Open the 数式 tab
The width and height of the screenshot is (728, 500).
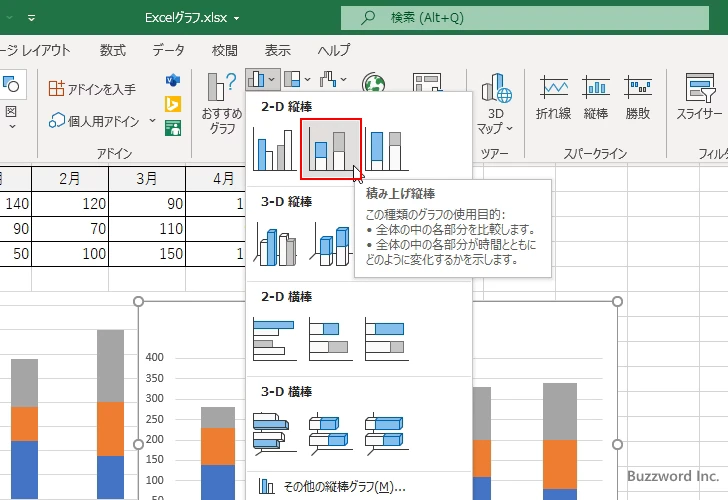click(113, 50)
